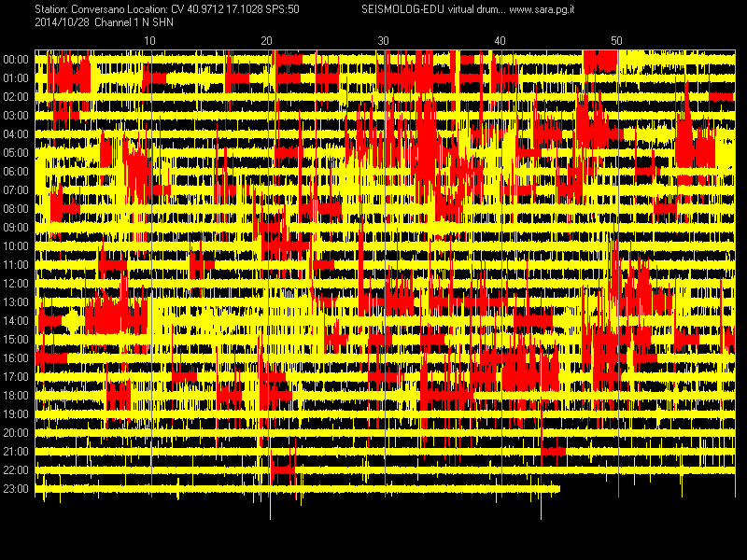Viewport: 747px width, 560px height.
Task: Click the 23:00 hour label
Action: (x=16, y=489)
